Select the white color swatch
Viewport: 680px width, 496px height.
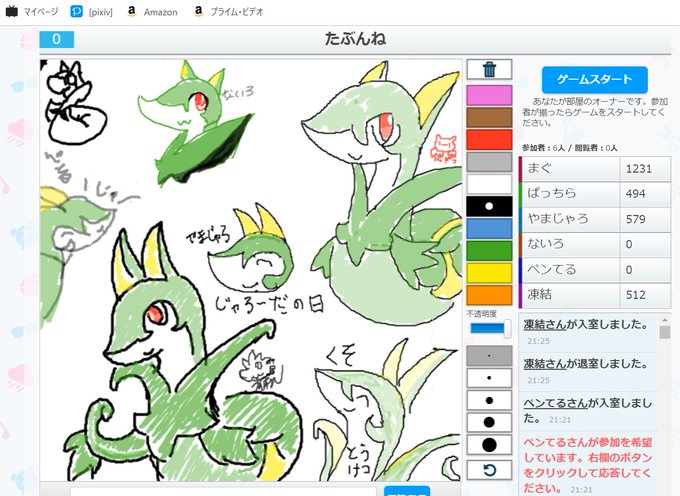click(x=489, y=184)
